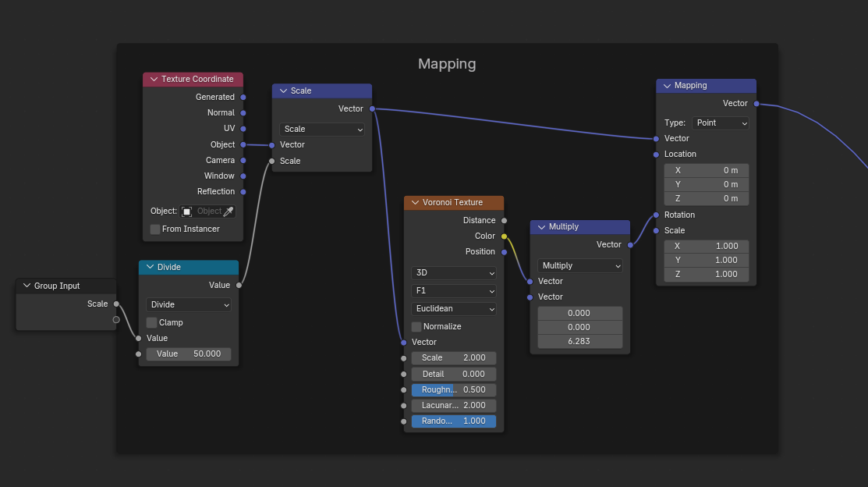Click the Divide Value 50.000 field

click(189, 354)
